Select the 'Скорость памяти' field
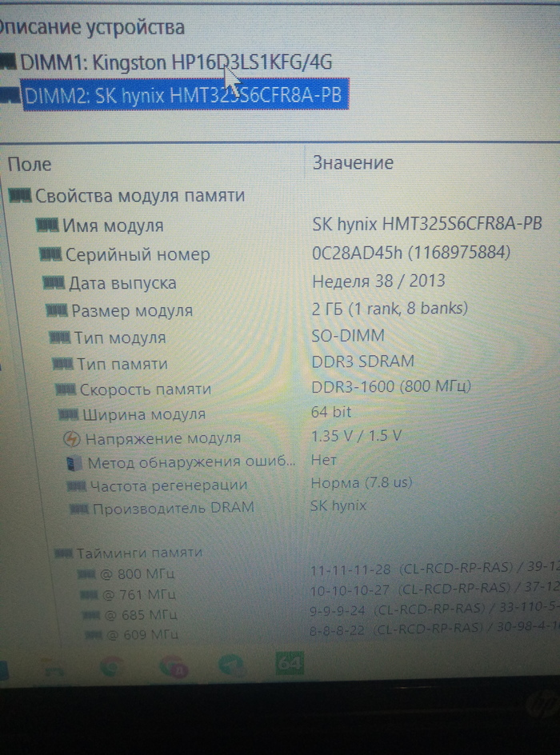Screen dimensions: 560x755 click(x=146, y=389)
